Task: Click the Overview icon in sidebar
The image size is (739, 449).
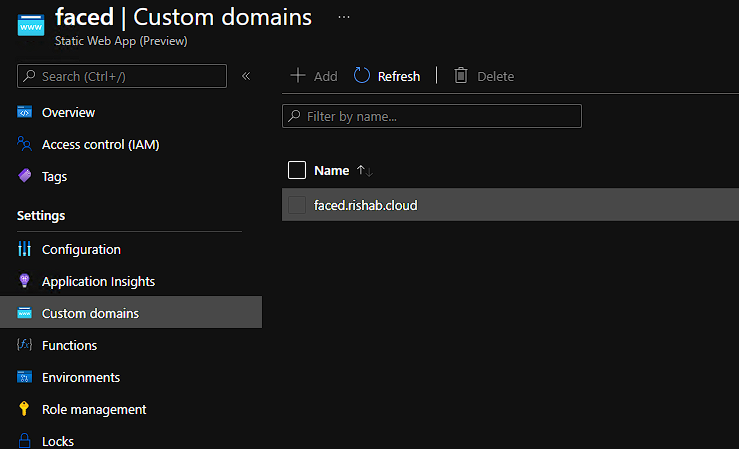Action: (x=25, y=112)
